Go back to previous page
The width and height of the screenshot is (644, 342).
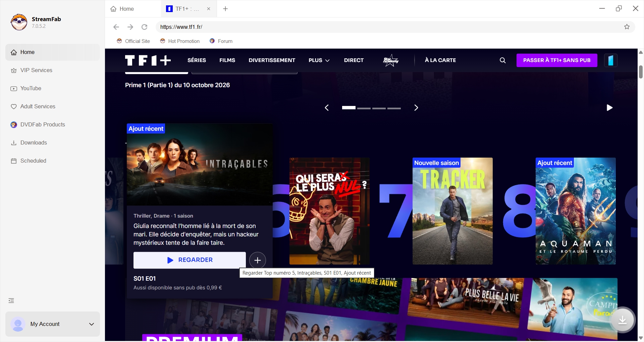click(116, 27)
